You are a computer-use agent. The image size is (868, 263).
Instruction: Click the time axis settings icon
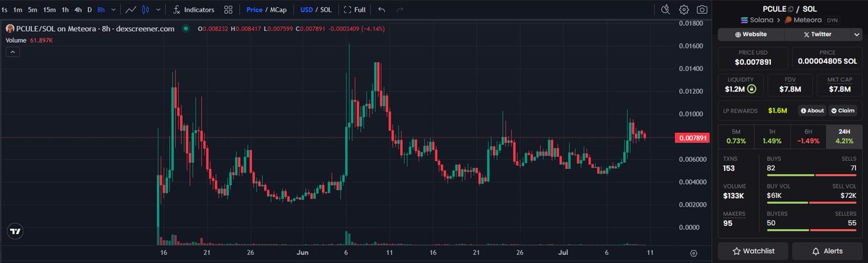[694, 254]
